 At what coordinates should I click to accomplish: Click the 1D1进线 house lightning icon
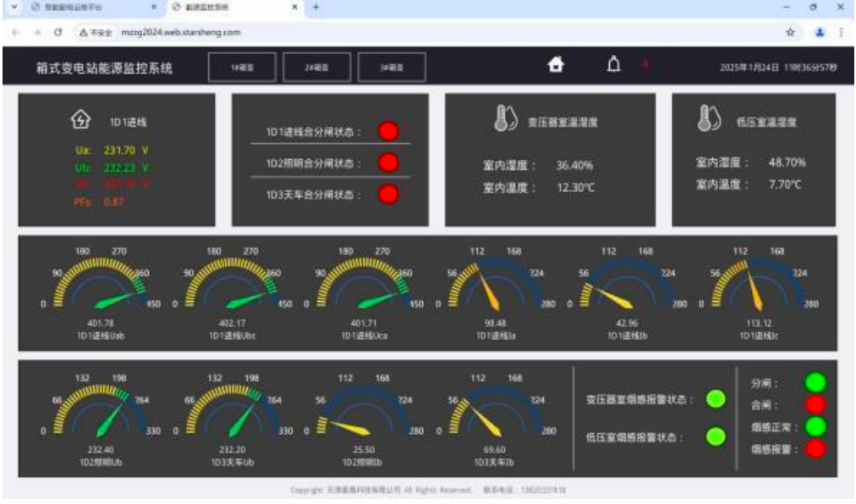81,119
